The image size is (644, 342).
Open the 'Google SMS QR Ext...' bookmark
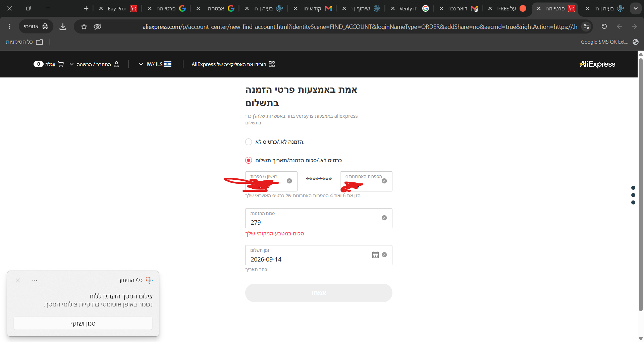(x=609, y=42)
